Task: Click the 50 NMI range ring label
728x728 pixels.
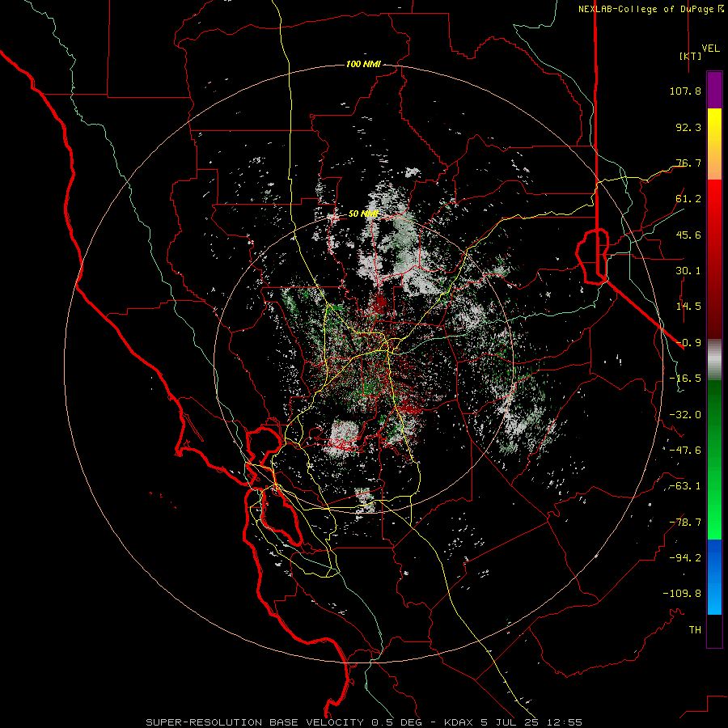Action: pyautogui.click(x=363, y=214)
